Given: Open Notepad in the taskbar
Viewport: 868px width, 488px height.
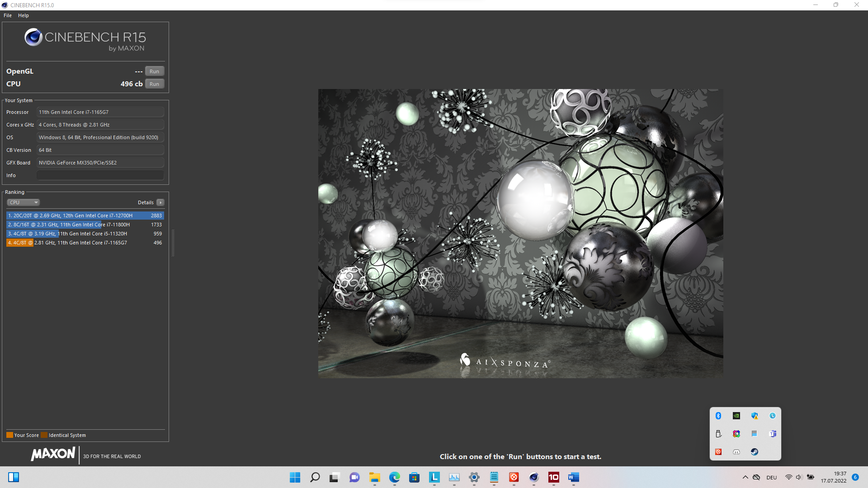Looking at the screenshot, I should tap(494, 477).
